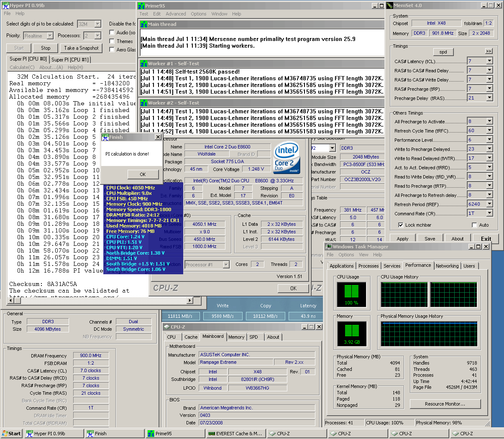Switch to Prime95 in the taskbar
This screenshot has height=439, width=504.
click(x=175, y=433)
